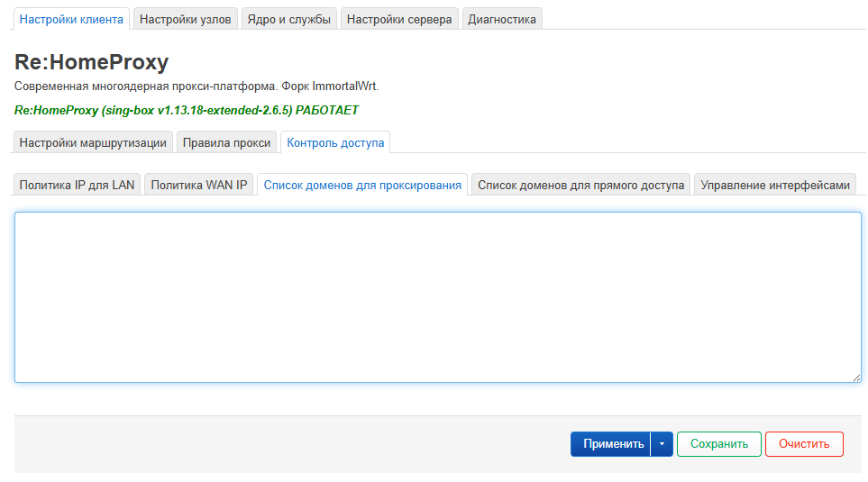Click the Re:HomeProxy page heading
868x482 pixels.
coord(91,62)
